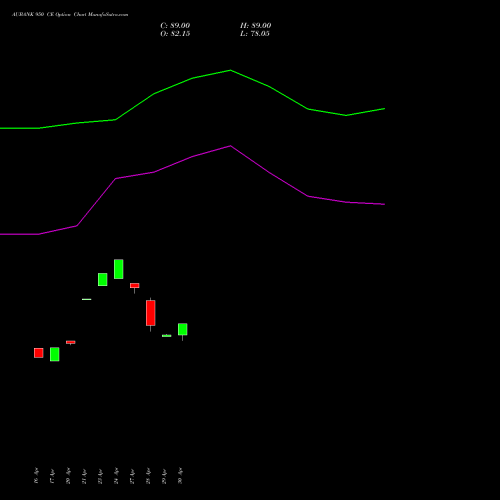
Task: Click the 17 Apr date axis label
Action: point(52,476)
